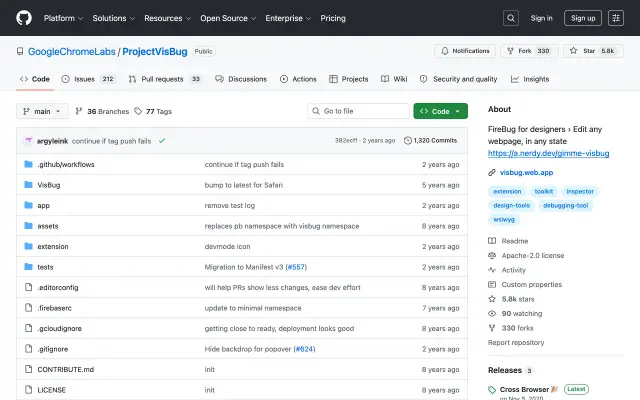Click the Readme book icon
Viewport: 640px width, 400px height.
pos(492,241)
